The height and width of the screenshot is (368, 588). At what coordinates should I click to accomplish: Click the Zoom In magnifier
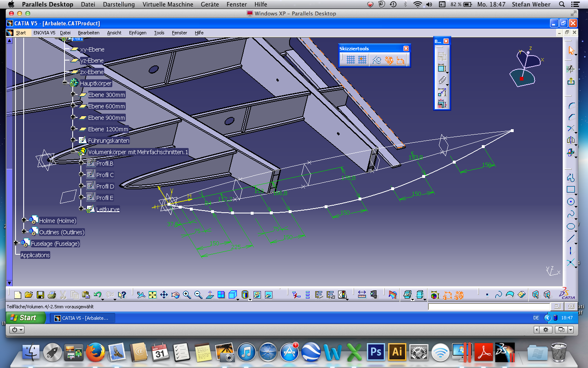[x=187, y=295]
